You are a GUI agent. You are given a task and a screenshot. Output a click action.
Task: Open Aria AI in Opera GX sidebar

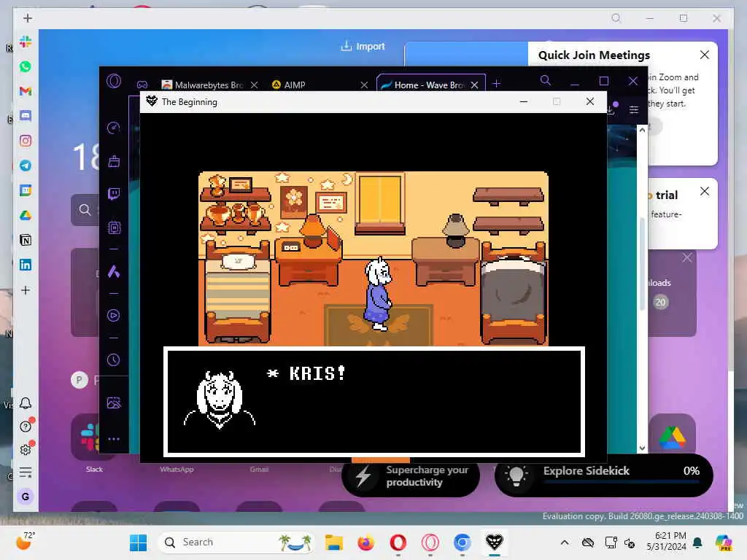pos(114,271)
